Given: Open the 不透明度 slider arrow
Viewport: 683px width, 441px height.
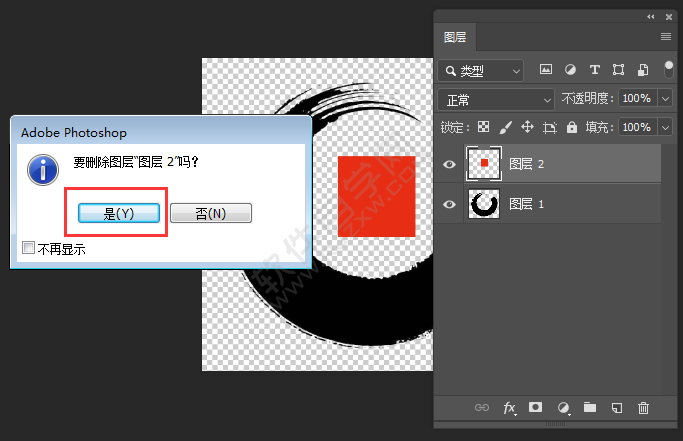Looking at the screenshot, I should (665, 98).
